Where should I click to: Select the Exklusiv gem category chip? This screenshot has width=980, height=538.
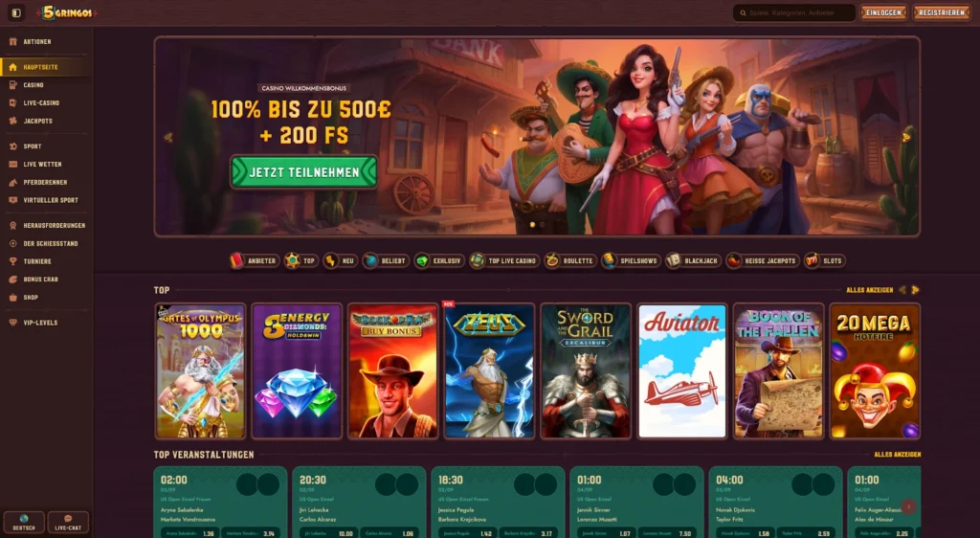coord(439,260)
